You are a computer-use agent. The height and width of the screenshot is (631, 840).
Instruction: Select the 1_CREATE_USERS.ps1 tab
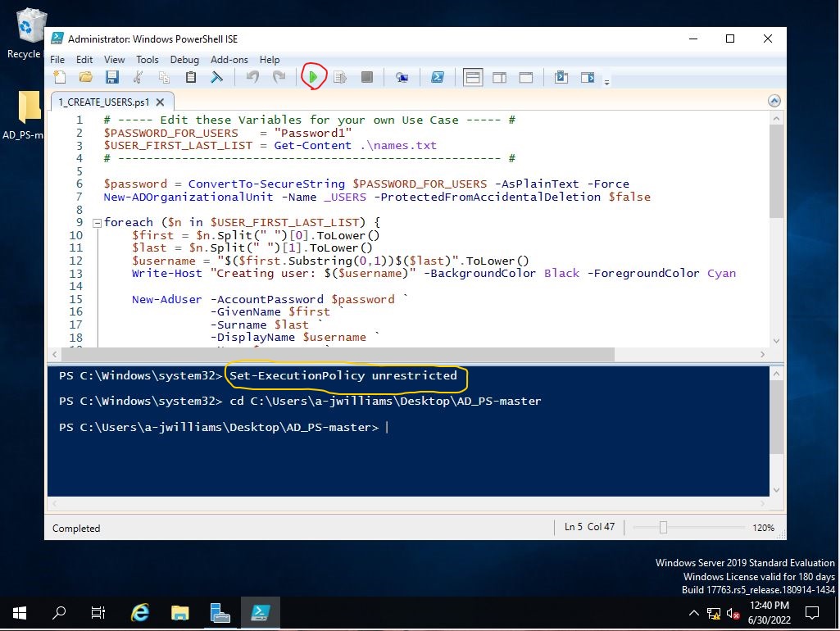click(104, 102)
